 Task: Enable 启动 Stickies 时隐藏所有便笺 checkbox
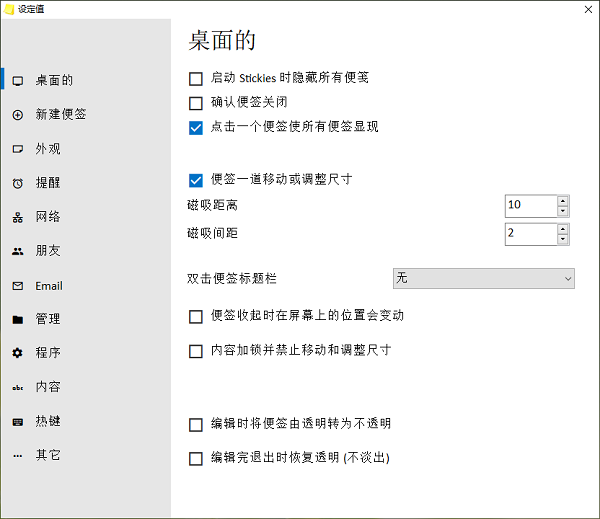[196, 78]
